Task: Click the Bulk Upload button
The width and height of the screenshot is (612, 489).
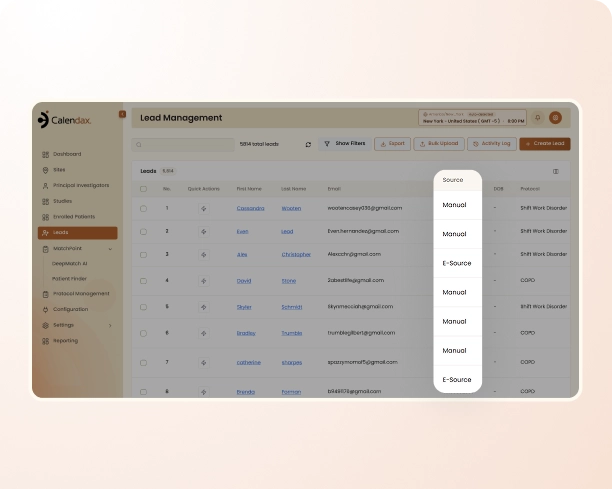Action: [439, 144]
